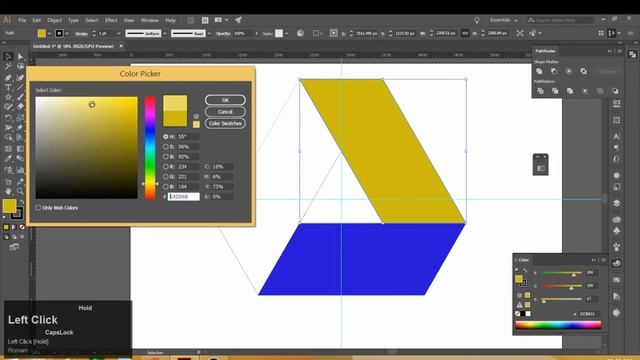Click the spectrum bar in the Color panel
This screenshot has height=360, width=640.
coord(558,325)
